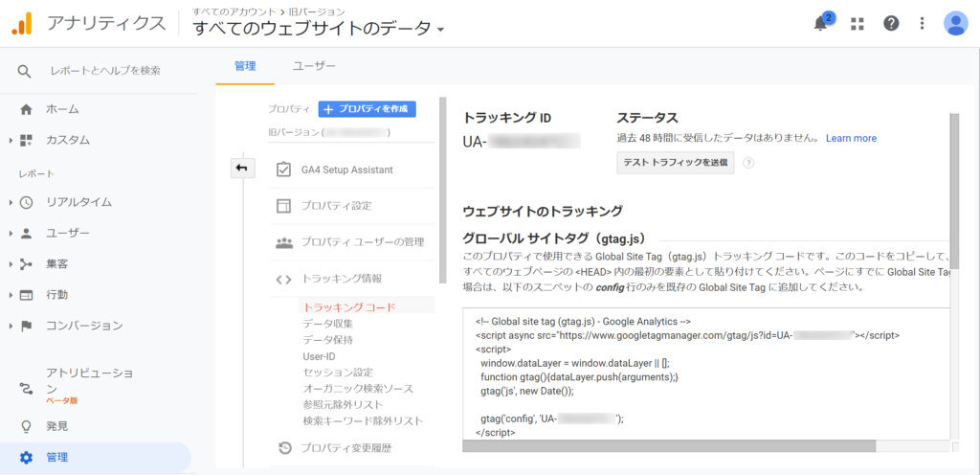Click the search magnifier icon

click(x=24, y=71)
